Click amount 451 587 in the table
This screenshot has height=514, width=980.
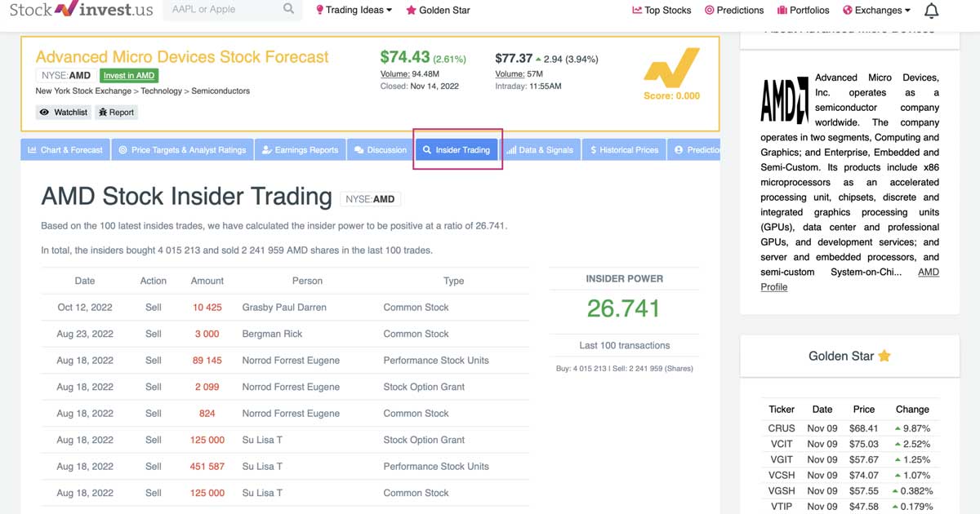[207, 467]
